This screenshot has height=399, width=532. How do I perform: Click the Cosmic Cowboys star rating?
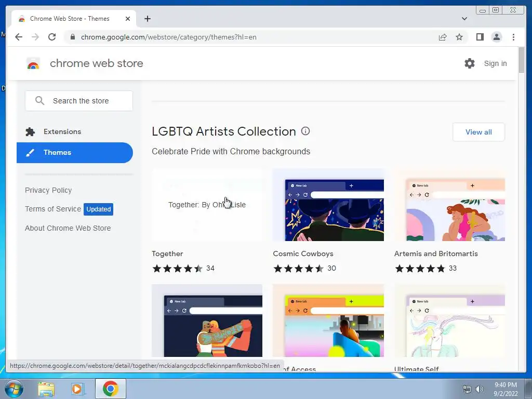(299, 269)
